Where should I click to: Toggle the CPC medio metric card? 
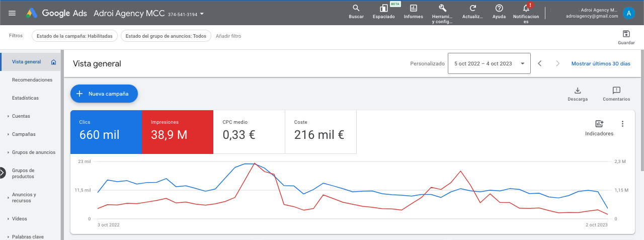[249, 132]
